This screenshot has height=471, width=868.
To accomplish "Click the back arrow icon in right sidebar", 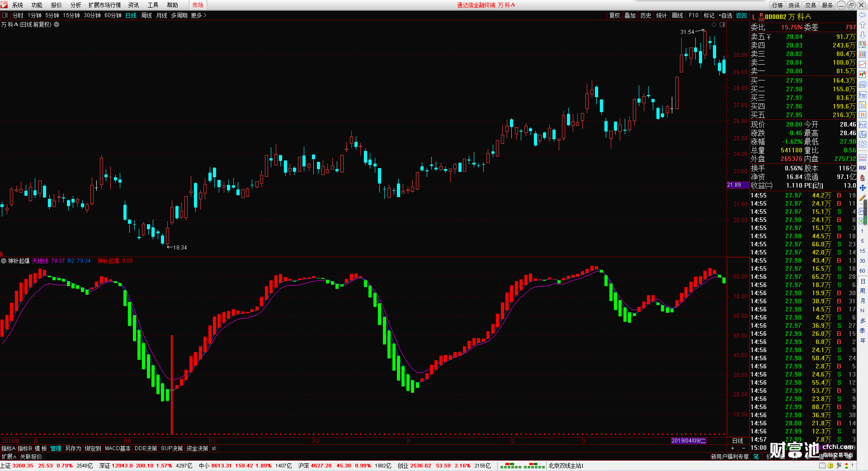I will click(863, 15).
